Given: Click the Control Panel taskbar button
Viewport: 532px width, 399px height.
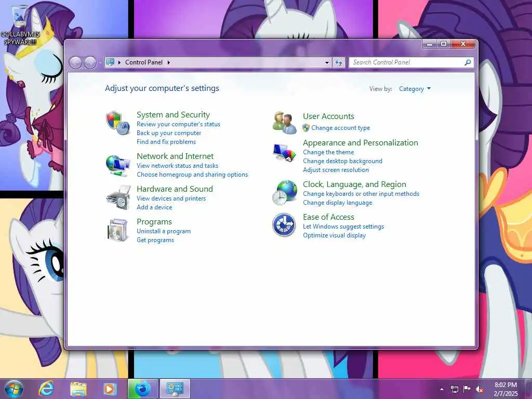Looking at the screenshot, I should [x=175, y=389].
